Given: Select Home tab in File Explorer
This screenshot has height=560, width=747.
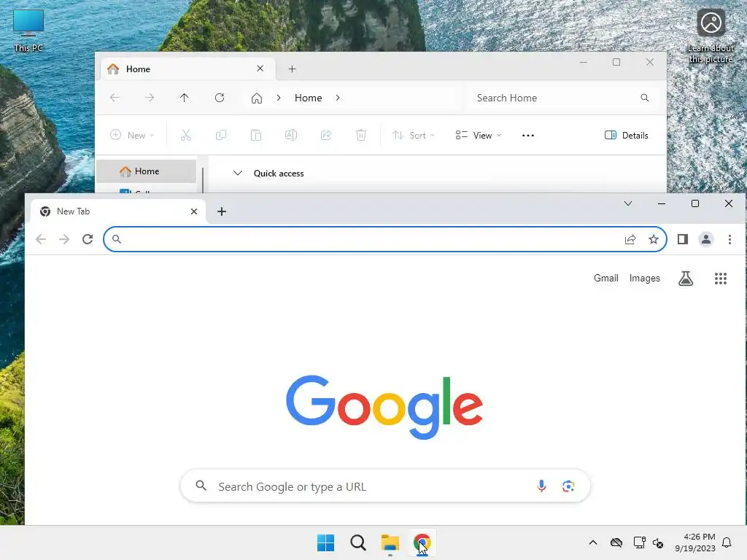Looking at the screenshot, I should pos(188,69).
